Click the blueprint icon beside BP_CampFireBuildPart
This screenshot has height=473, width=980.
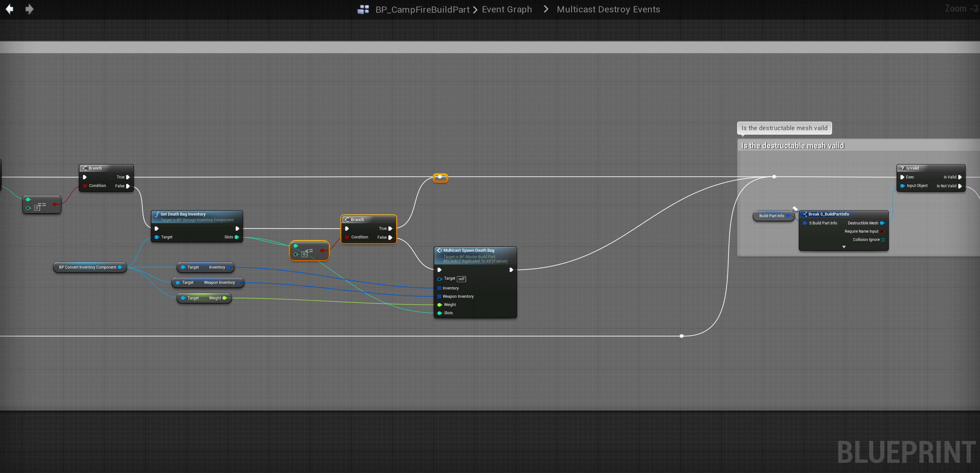tap(363, 10)
